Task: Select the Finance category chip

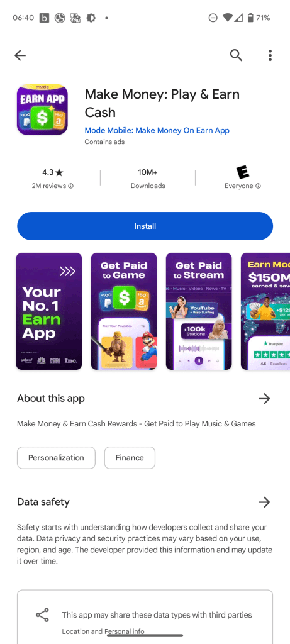Action: pos(130,458)
